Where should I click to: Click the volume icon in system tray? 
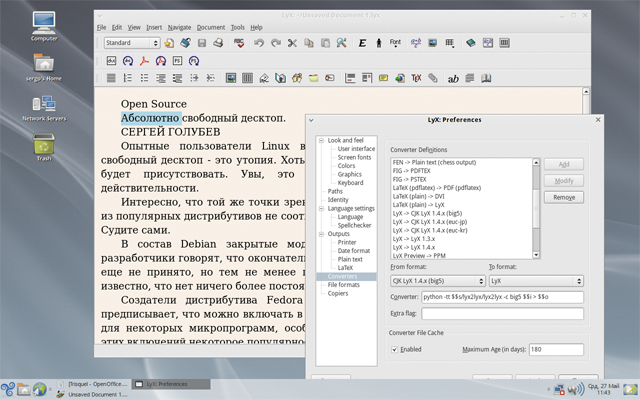pos(576,390)
